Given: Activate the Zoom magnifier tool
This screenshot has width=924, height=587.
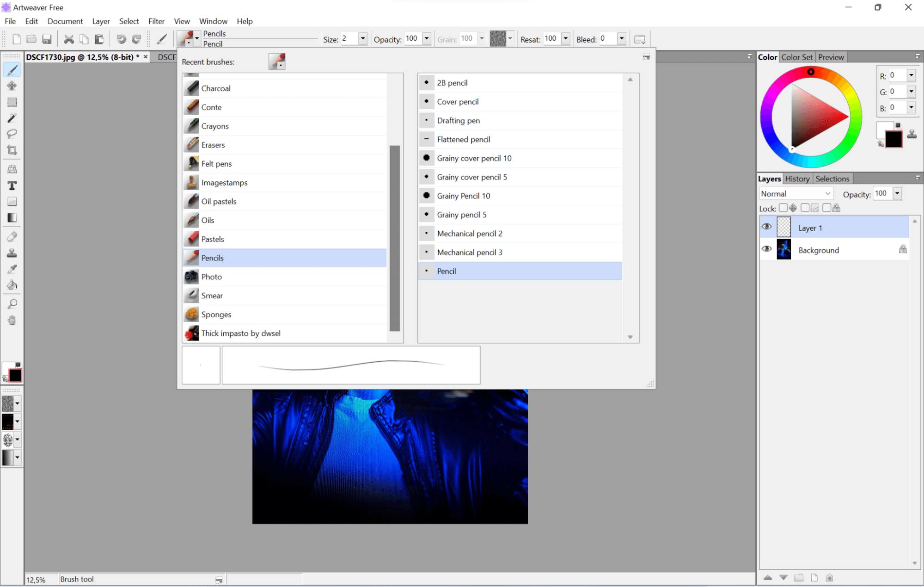Looking at the screenshot, I should point(12,304).
